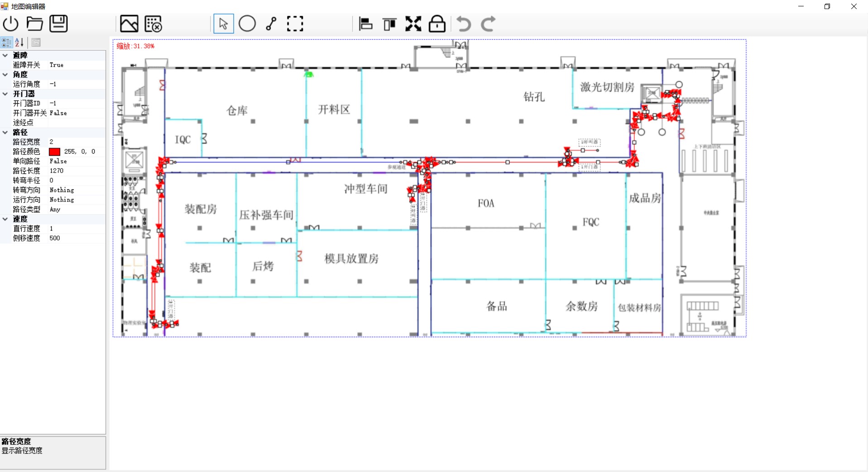
Task: Select the path connection tool
Action: tap(271, 24)
